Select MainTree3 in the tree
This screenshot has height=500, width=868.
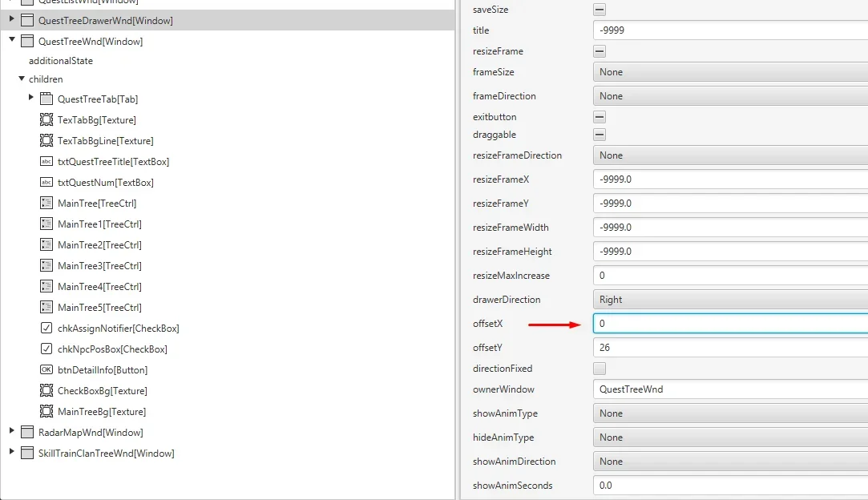[x=99, y=266]
